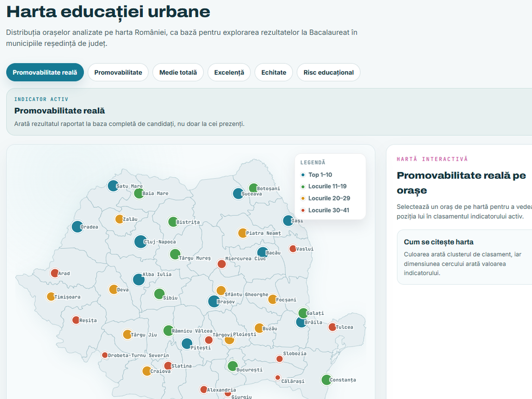The width and height of the screenshot is (532, 399).
Task: Select the Timișoara map circle
Action: 50,297
